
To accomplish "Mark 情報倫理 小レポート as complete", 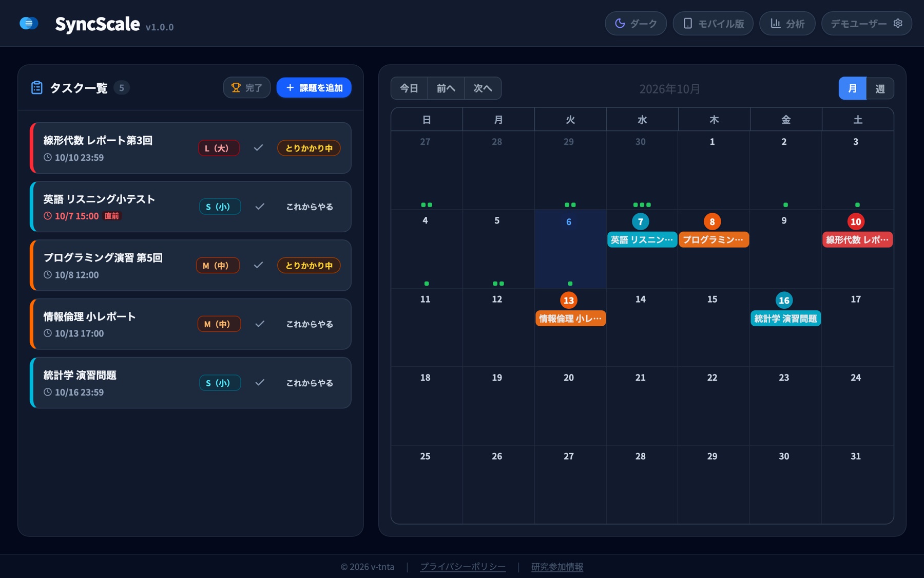I will tap(260, 324).
